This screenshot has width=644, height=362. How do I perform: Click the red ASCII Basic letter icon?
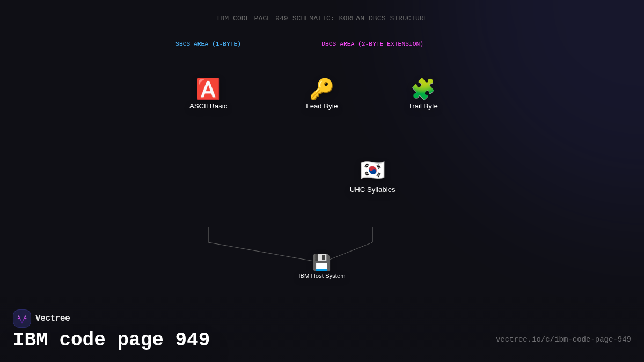coord(208,89)
